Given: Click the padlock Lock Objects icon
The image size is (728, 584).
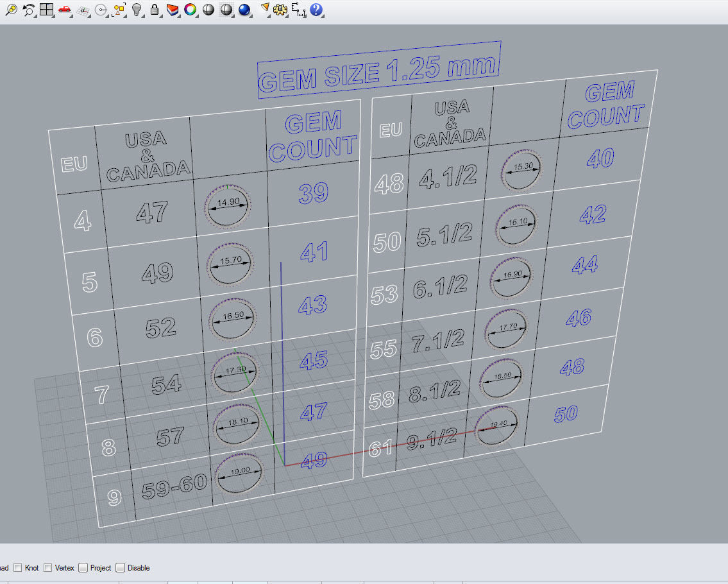Looking at the screenshot, I should 155,9.
